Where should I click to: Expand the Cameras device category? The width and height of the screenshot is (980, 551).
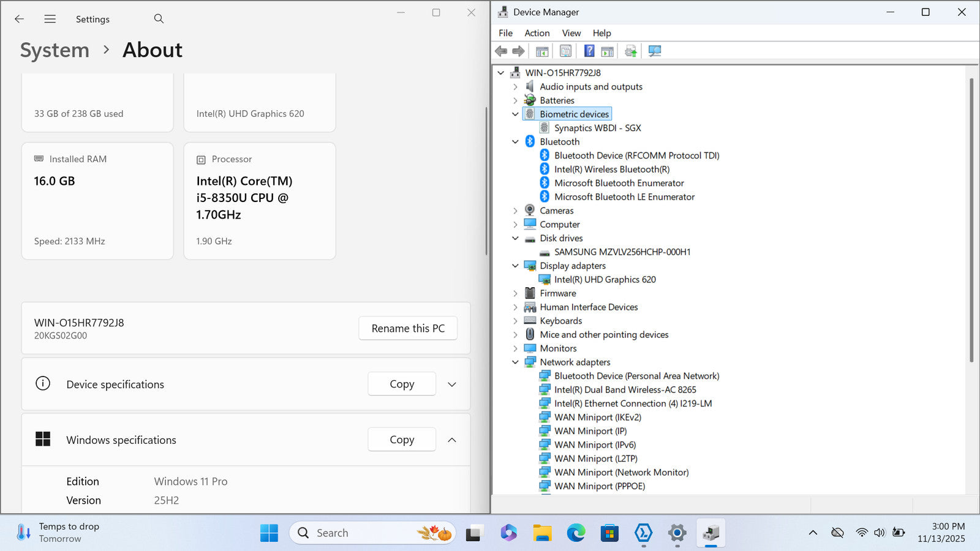click(515, 211)
